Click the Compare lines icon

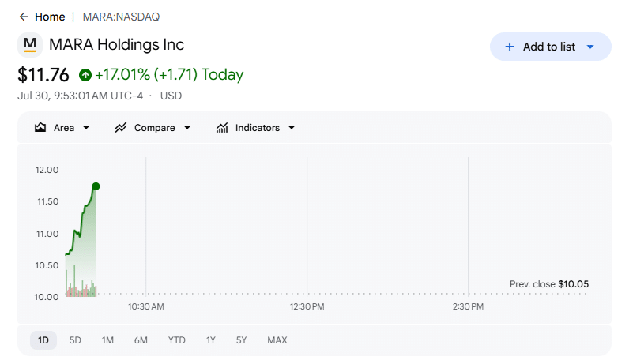point(121,127)
